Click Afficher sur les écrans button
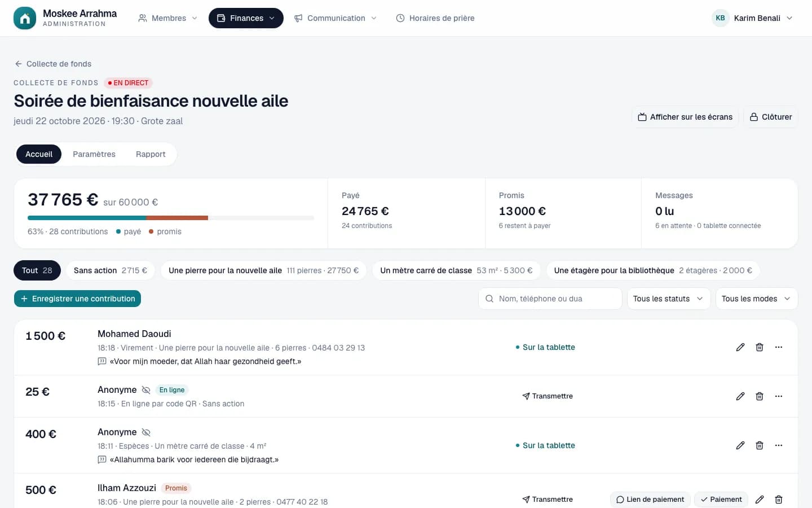Viewport: 812px width, 508px height. point(685,117)
